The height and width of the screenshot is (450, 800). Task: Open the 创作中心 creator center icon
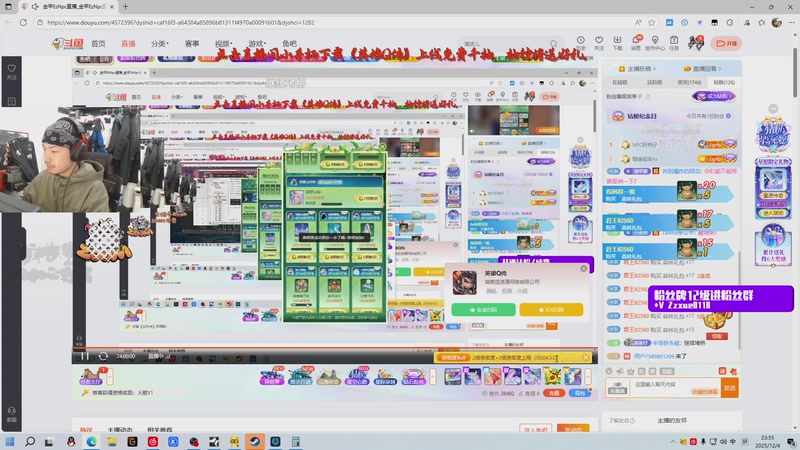click(x=655, y=43)
